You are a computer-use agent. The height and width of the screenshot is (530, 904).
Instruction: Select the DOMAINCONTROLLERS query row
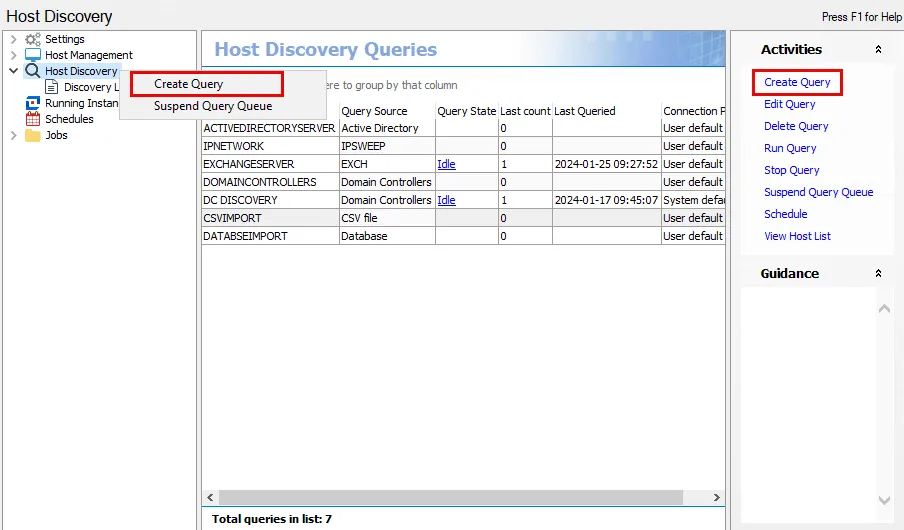pos(464,182)
